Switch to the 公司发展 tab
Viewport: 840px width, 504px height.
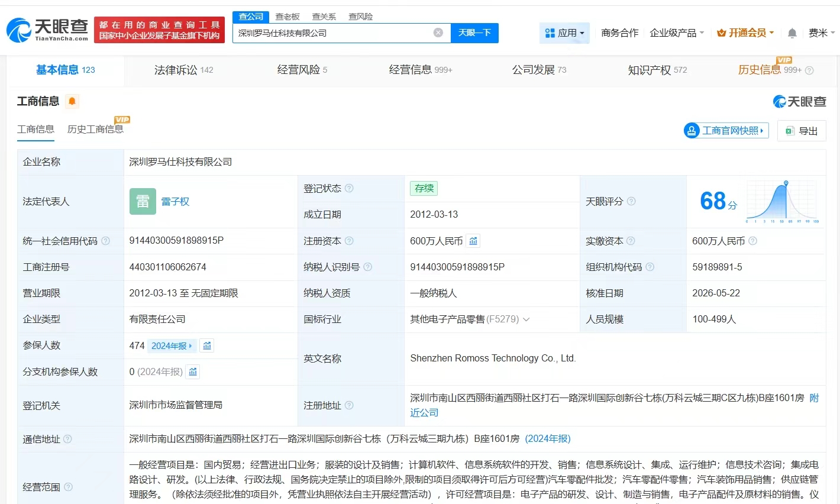[x=539, y=70]
